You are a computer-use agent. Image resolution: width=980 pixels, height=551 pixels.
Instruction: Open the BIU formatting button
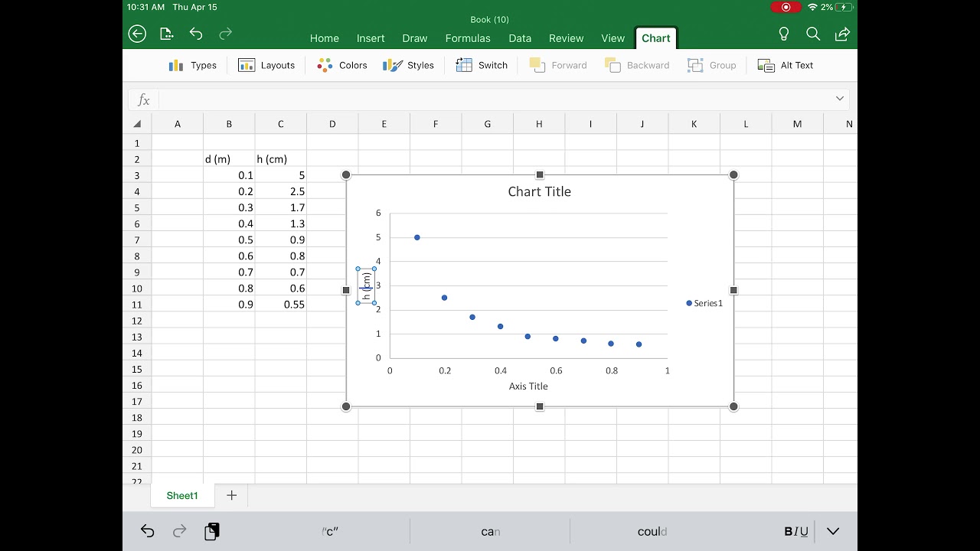pos(796,531)
